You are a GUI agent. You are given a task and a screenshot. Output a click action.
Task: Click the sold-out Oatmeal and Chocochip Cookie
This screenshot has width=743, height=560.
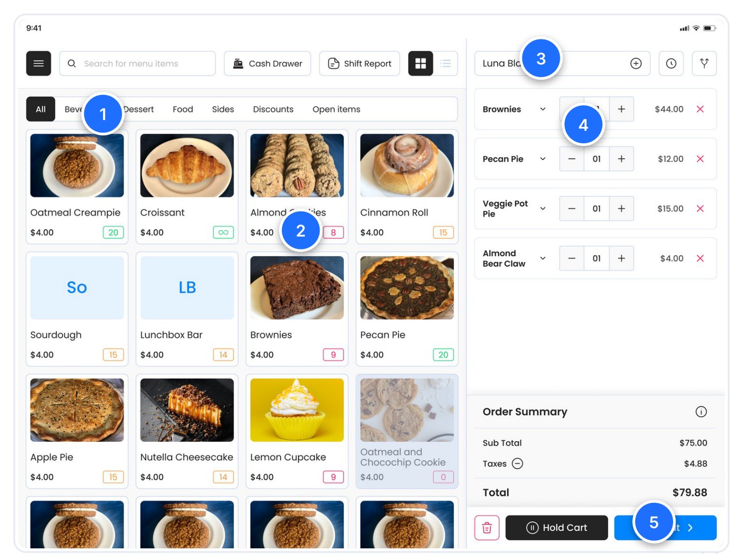(407, 432)
